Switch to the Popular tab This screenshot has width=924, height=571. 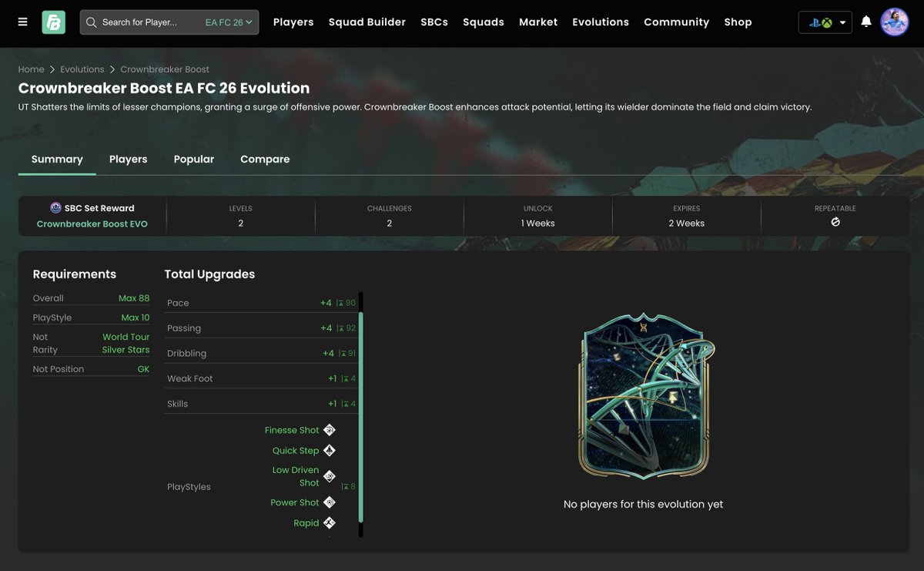coord(194,160)
